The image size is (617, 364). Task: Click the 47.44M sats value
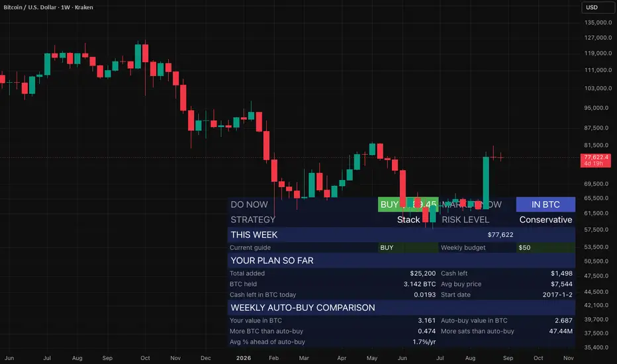[x=561, y=332]
